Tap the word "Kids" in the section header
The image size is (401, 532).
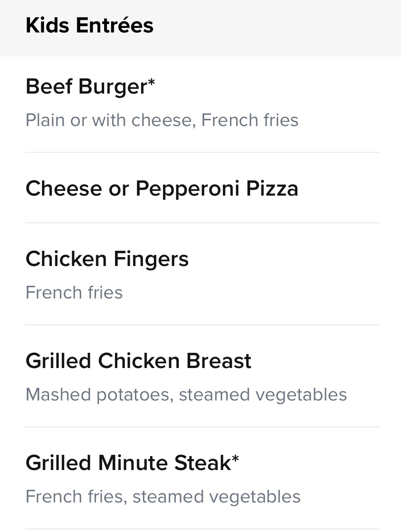(x=47, y=25)
